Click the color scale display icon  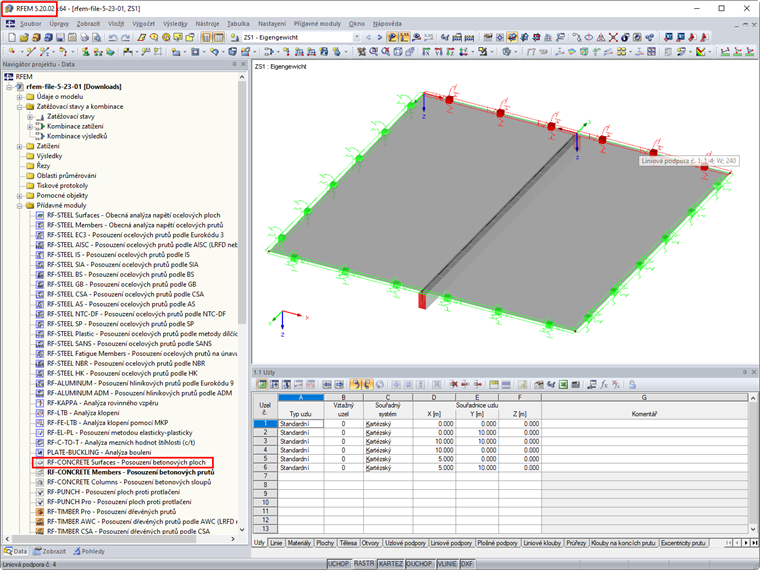tap(700, 51)
